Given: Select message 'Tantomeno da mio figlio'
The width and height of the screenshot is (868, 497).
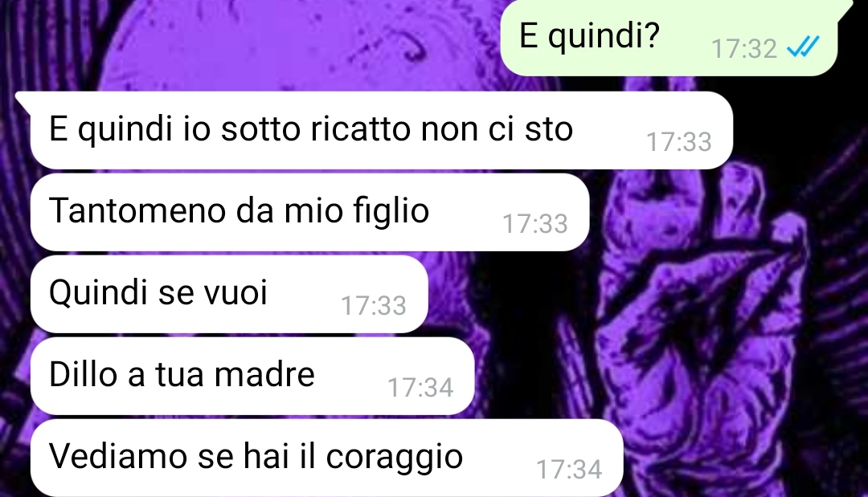Looking at the screenshot, I should point(310,212).
